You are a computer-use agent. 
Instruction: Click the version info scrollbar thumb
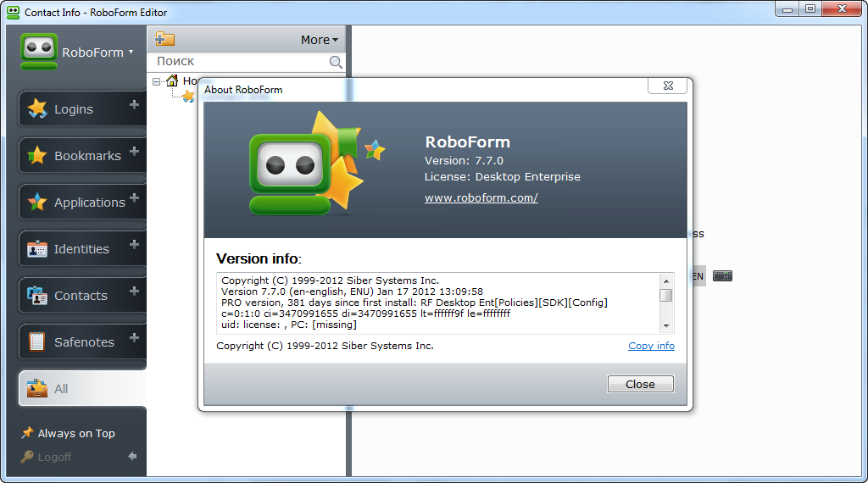[666, 296]
